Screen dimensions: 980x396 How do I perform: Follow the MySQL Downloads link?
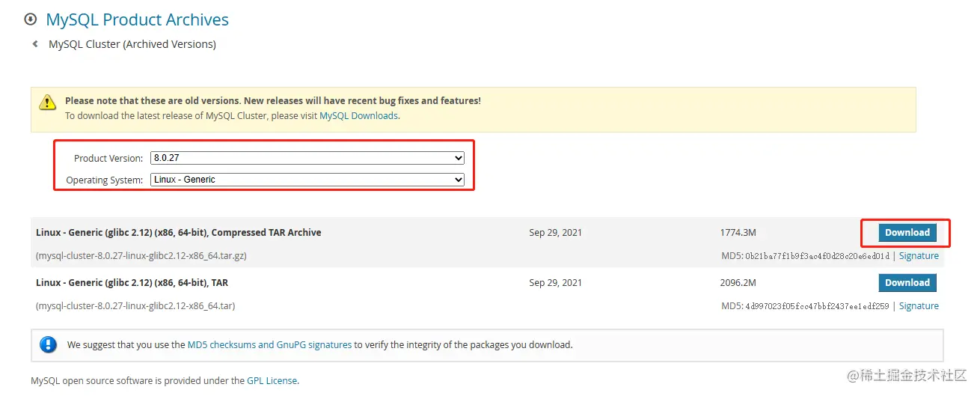(x=358, y=116)
